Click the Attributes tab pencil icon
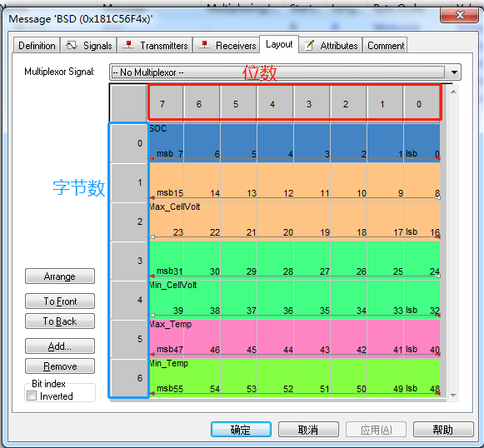Viewport: 484px width, 448px height. click(309, 45)
